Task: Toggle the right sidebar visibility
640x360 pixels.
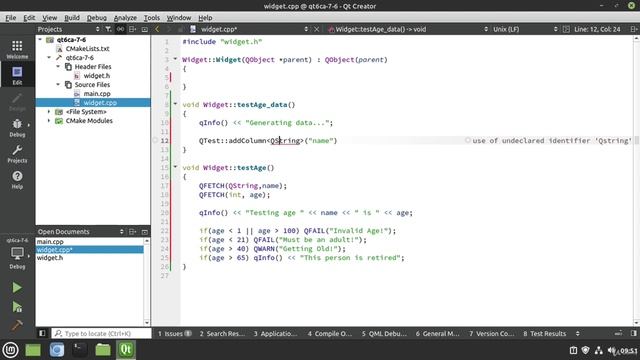Action: pos(633,333)
